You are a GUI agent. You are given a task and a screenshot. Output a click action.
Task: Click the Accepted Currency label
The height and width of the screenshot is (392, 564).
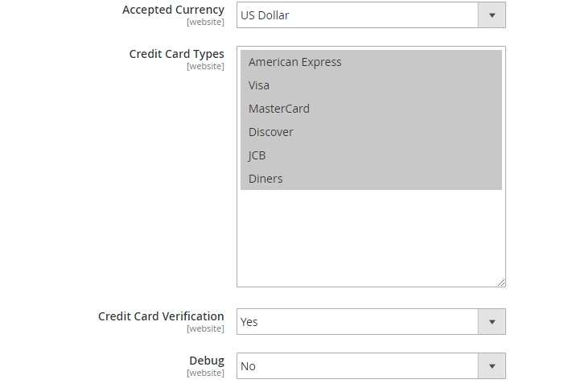[173, 10]
